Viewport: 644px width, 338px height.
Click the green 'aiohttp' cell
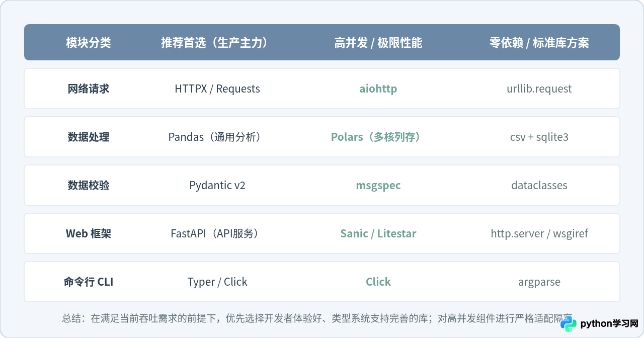(378, 89)
